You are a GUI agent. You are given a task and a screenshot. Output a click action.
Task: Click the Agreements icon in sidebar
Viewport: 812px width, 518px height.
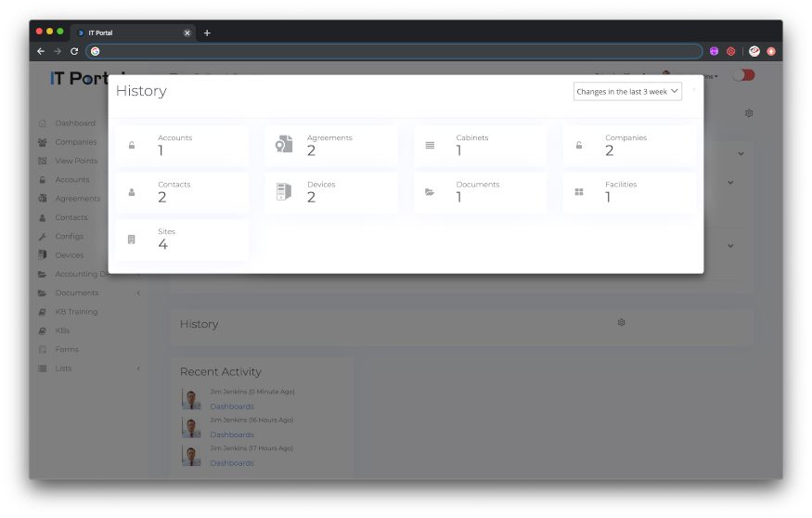[x=43, y=199]
